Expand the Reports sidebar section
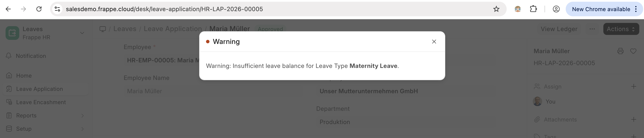644x138 pixels. (x=82, y=115)
